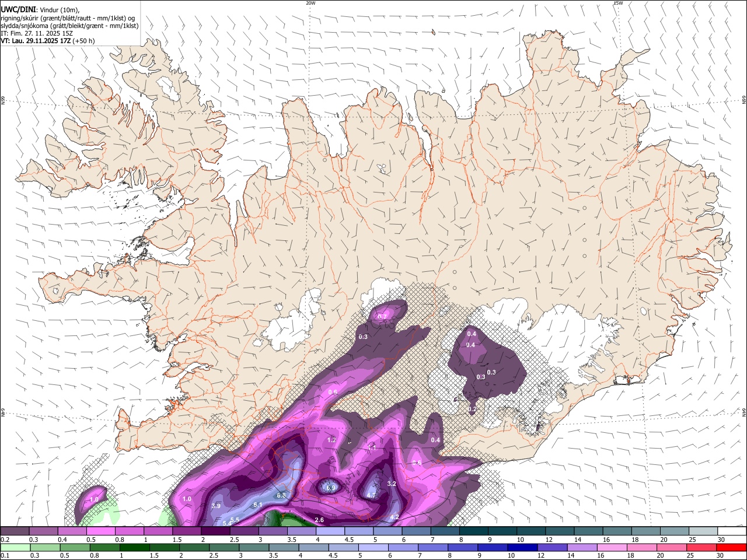Image resolution: width=747 pixels, height=560 pixels.
Task: Select the 0.2 swatch in the upper legend row
Action: [15, 531]
